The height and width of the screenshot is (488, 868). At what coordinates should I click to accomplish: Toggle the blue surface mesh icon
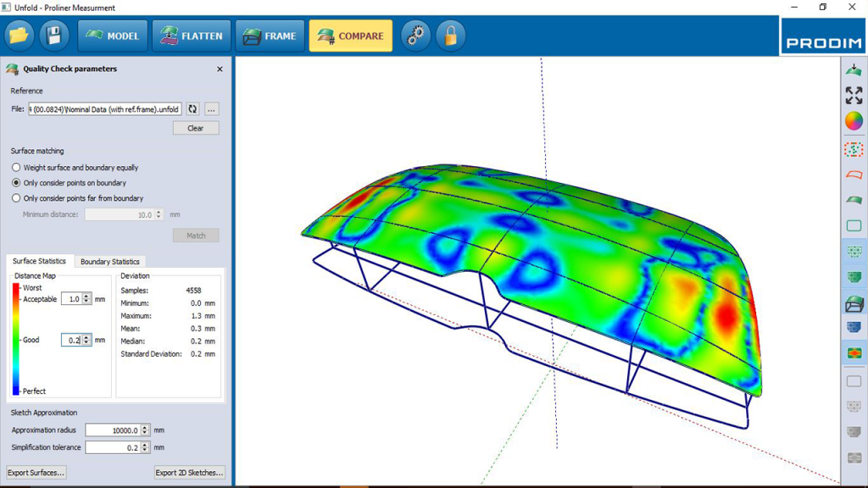(x=854, y=328)
